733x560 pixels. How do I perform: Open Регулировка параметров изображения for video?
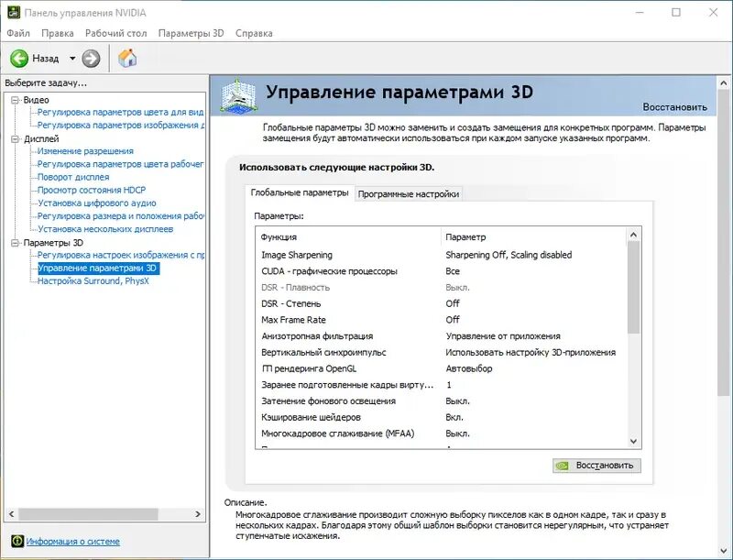click(x=121, y=126)
